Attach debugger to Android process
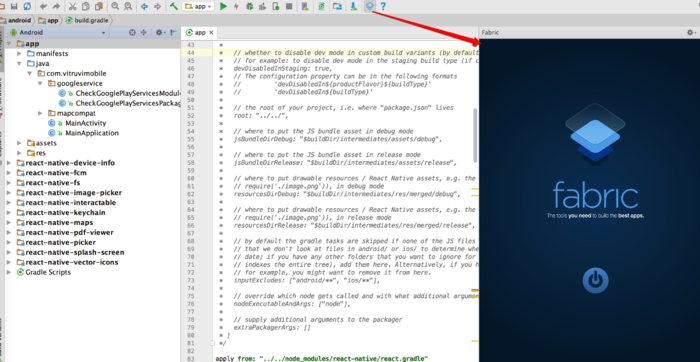 (276, 6)
